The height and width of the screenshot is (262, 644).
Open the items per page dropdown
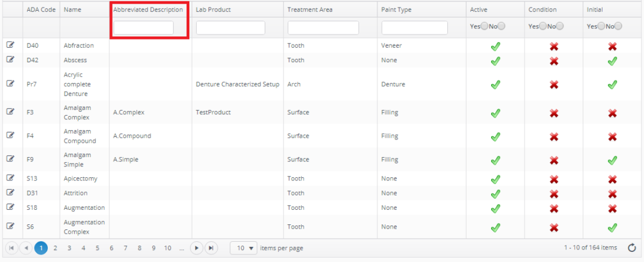pos(243,248)
